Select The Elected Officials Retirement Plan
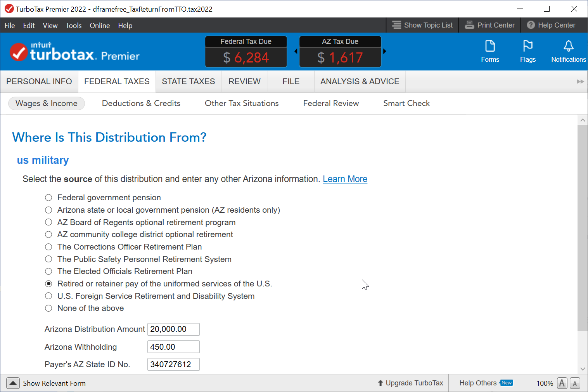The image size is (588, 392). pos(48,271)
